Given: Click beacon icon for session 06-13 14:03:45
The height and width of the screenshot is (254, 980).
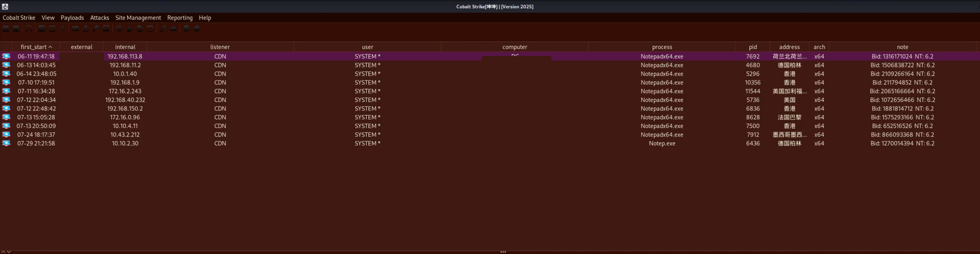Looking at the screenshot, I should coord(6,65).
